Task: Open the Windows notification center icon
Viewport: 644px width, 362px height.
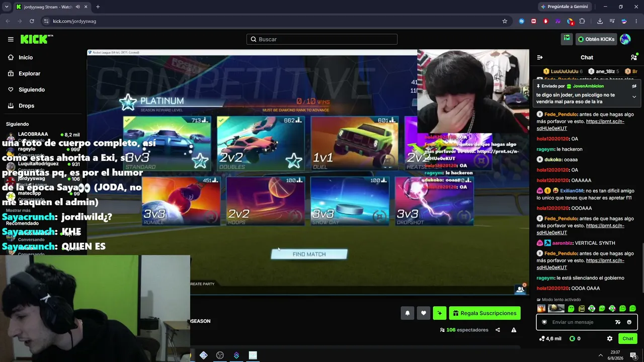Action: [633, 355]
